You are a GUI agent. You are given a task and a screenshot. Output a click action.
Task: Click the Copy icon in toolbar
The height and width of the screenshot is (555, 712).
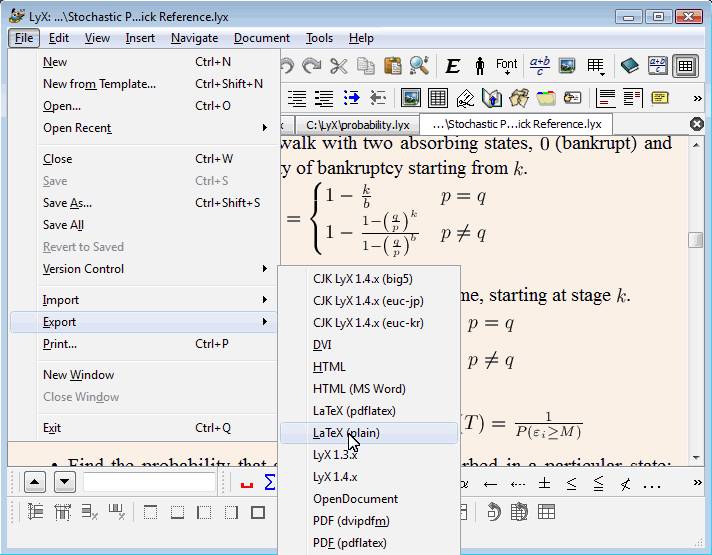click(366, 66)
